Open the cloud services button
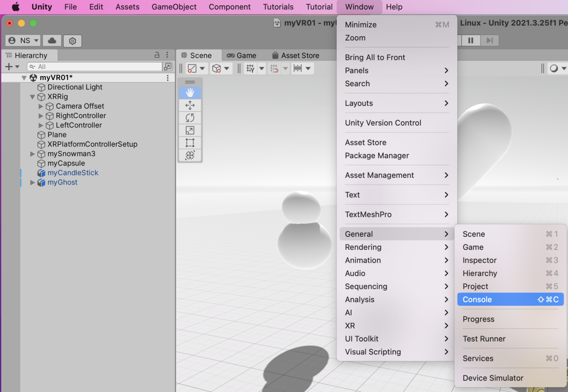The height and width of the screenshot is (392, 568). [53, 41]
